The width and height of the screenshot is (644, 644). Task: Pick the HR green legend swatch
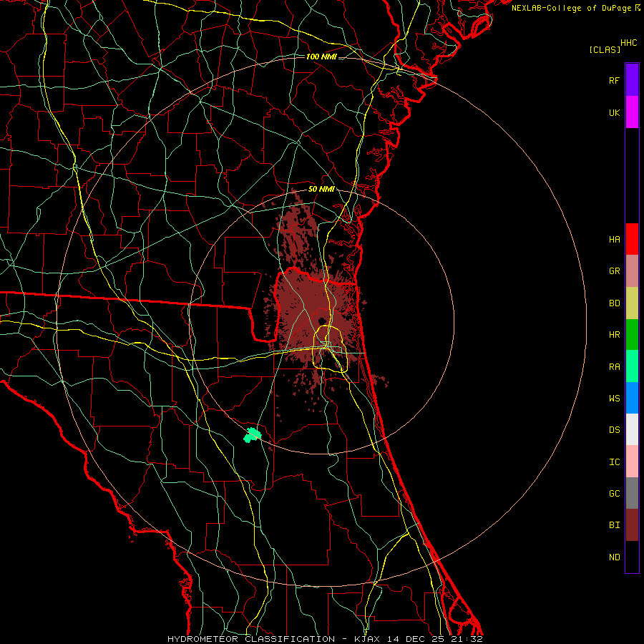point(632,334)
